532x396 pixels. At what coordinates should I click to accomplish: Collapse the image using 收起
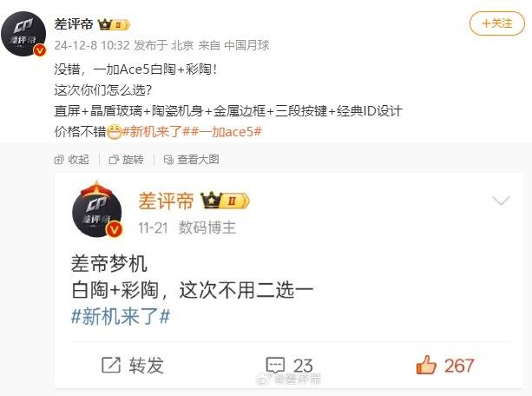point(71,159)
